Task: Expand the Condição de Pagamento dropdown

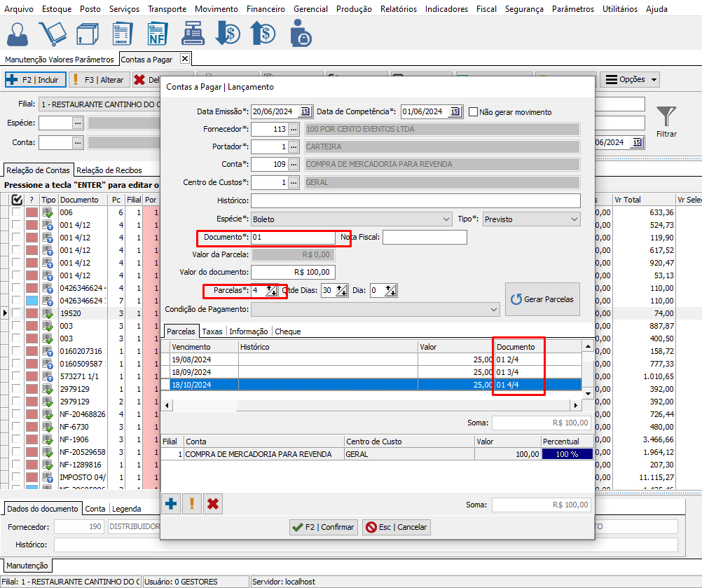Action: [493, 309]
